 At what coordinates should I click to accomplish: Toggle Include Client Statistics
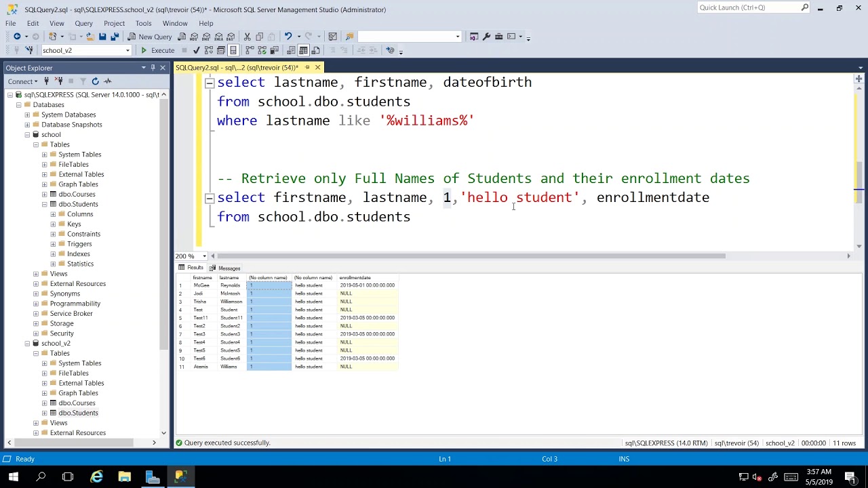275,50
